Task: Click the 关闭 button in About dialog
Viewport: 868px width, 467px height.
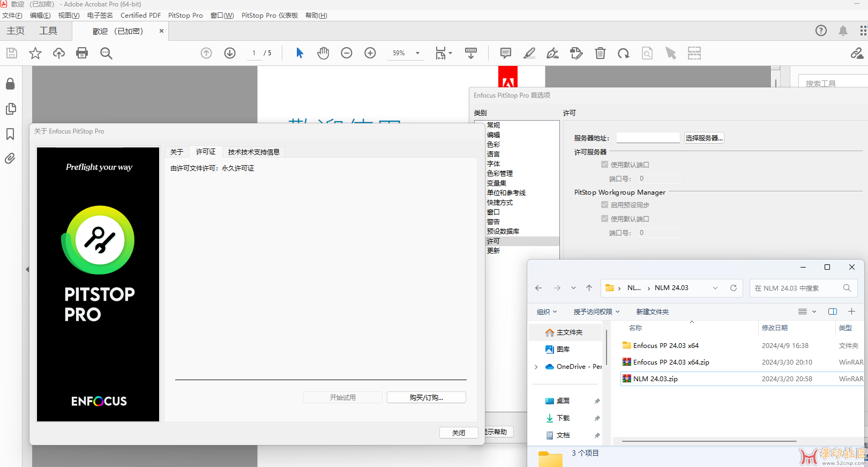Action: pyautogui.click(x=459, y=433)
